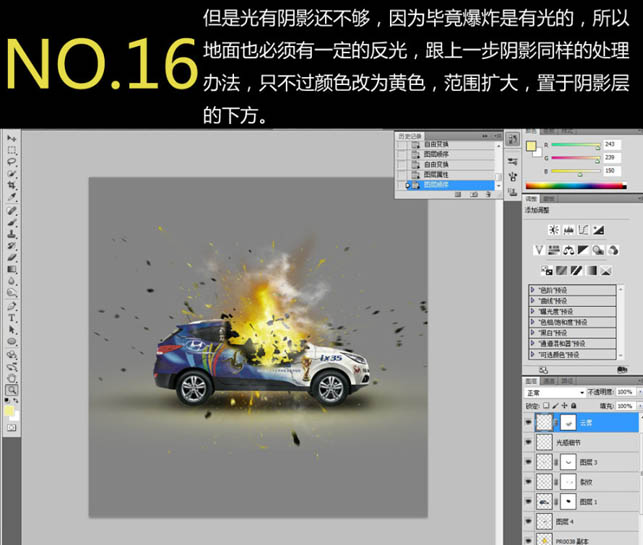This screenshot has width=643, height=545.
Task: Add a Black & White adjustment
Action: pos(583,250)
